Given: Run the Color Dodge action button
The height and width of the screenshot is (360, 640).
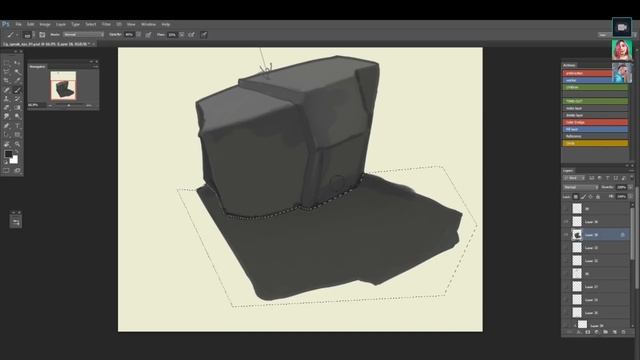Looking at the screenshot, I should click(x=595, y=122).
